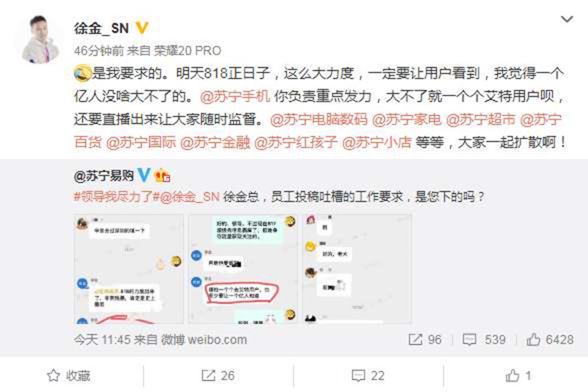This screenshot has width=588, height=392.
Task: Open the 荣耀20 PRO device source link
Action: [x=188, y=50]
